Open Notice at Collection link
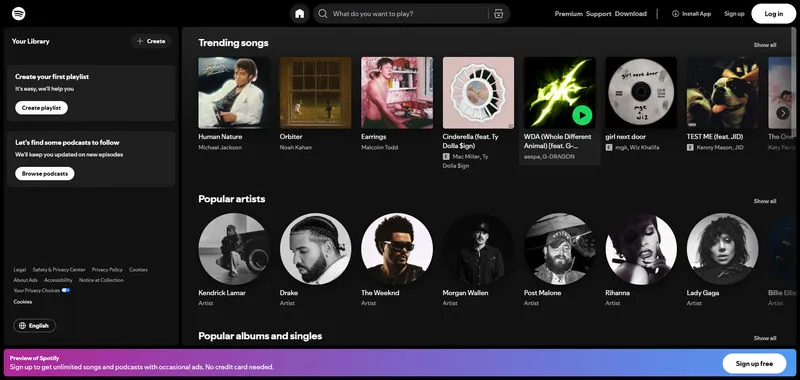 [101, 280]
